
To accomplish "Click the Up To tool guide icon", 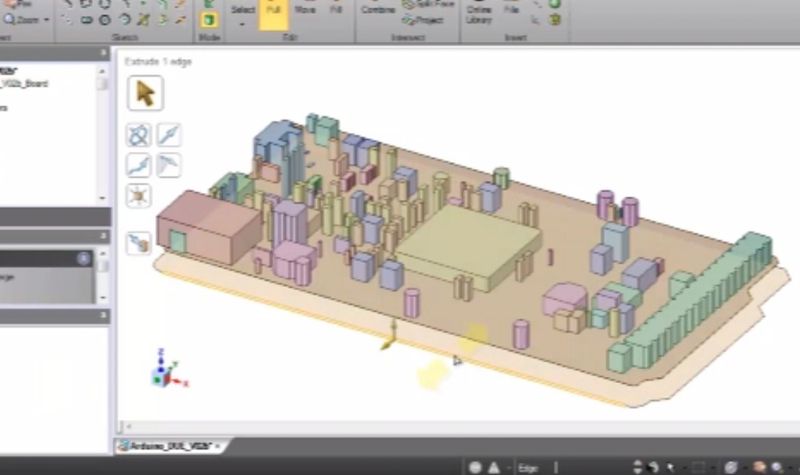I will point(139,241).
